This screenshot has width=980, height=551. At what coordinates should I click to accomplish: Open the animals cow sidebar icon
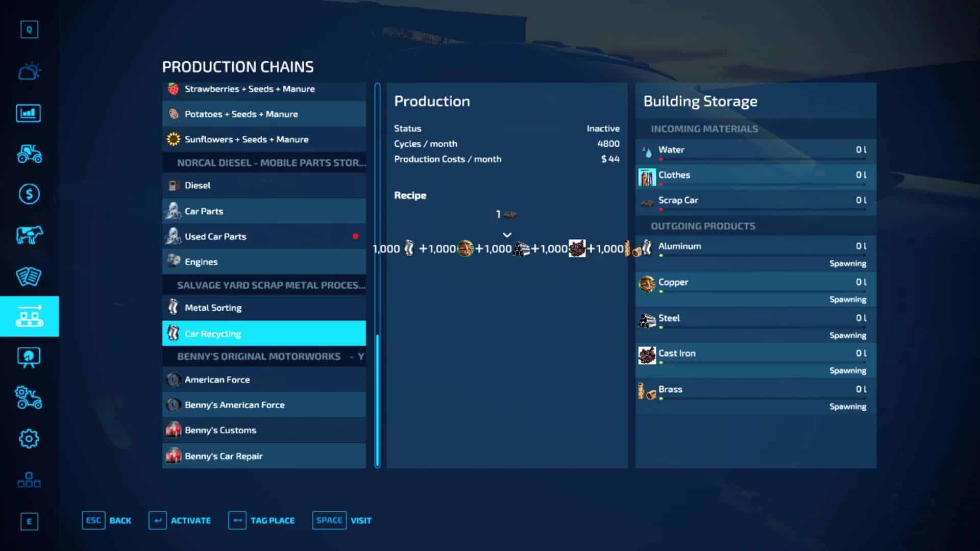click(x=29, y=235)
